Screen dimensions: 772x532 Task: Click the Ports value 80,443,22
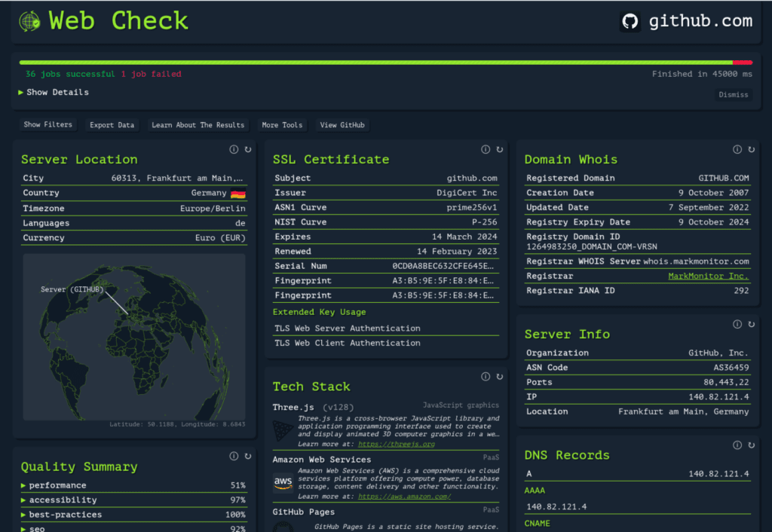(726, 382)
